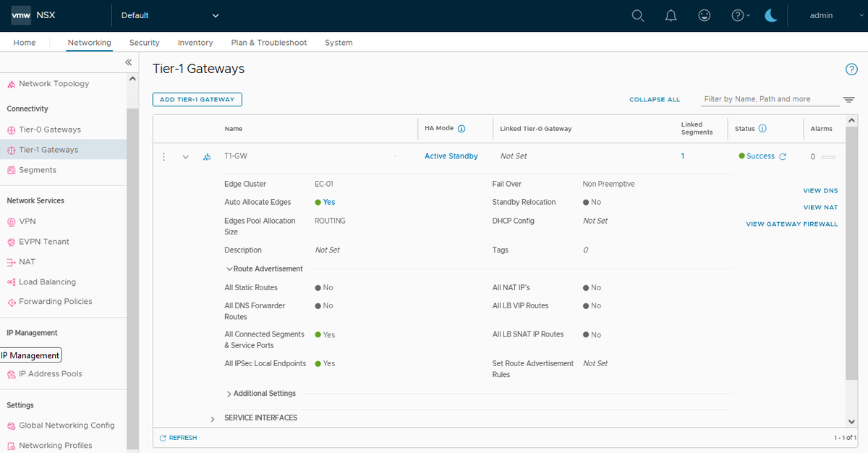Expand the SERVICE INTERFACES section
This screenshot has height=453, width=868.
coord(213,418)
